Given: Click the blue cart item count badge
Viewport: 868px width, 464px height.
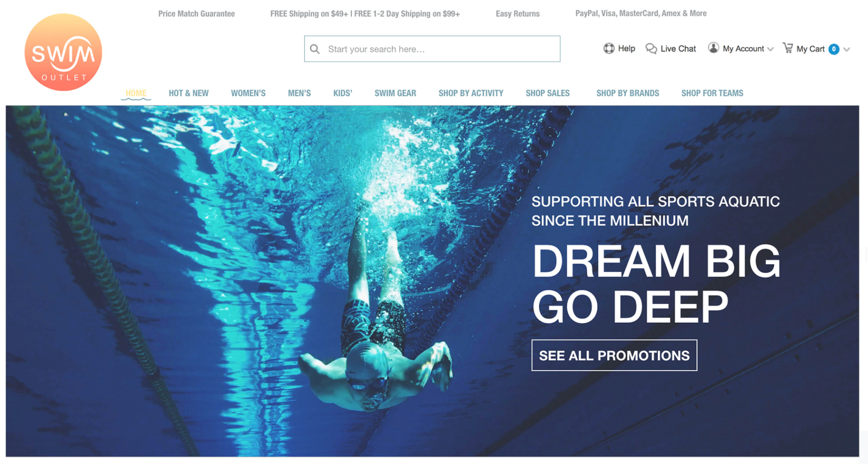Looking at the screenshot, I should click(834, 49).
